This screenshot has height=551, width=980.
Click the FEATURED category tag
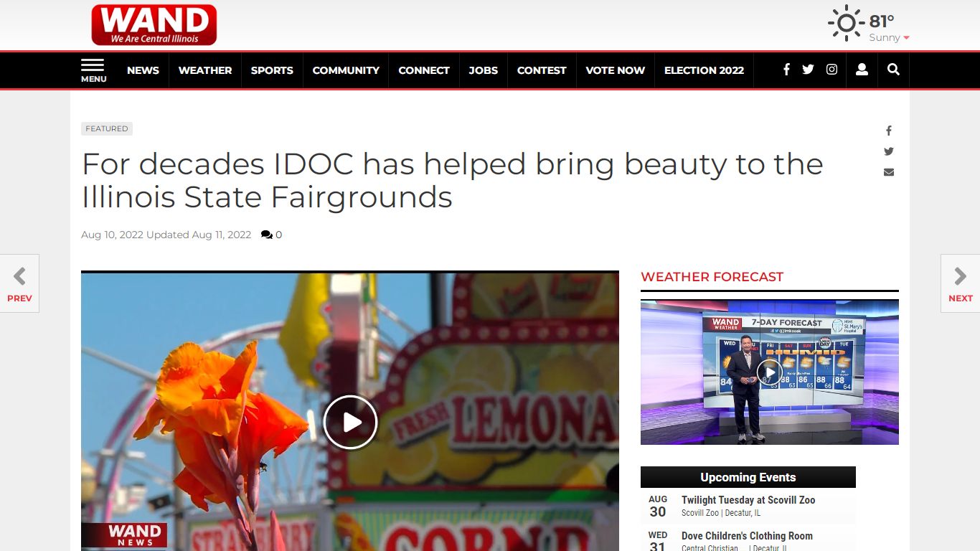click(x=107, y=128)
